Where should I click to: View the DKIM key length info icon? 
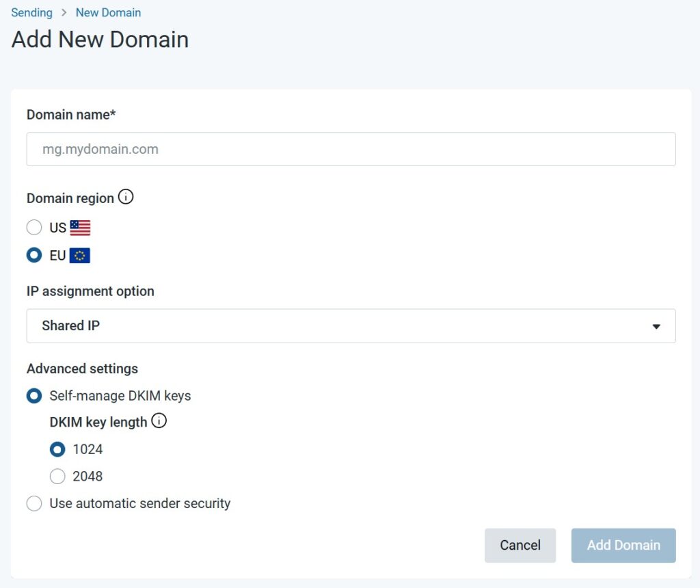click(x=159, y=420)
